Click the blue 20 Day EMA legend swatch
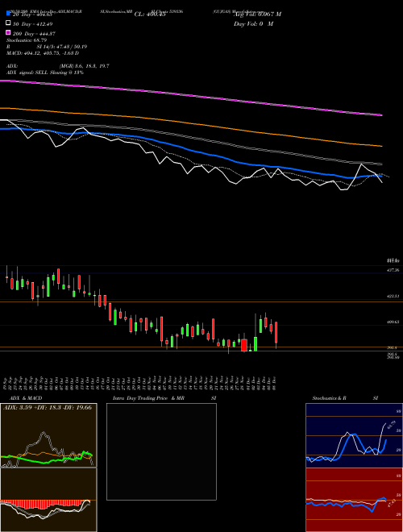Screen dimensions: 403x532 click(8, 14)
